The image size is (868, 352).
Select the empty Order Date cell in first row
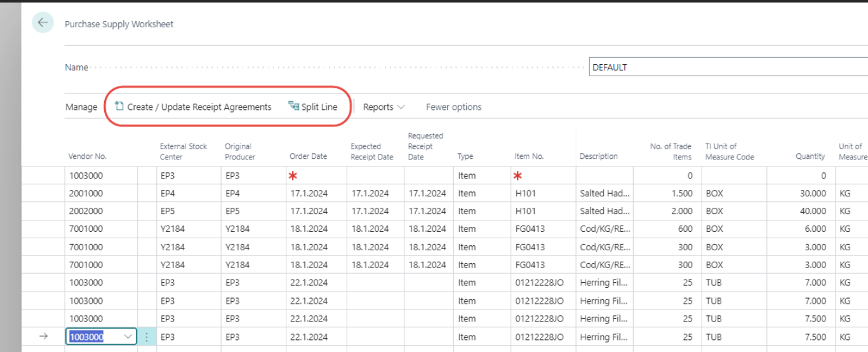point(314,175)
